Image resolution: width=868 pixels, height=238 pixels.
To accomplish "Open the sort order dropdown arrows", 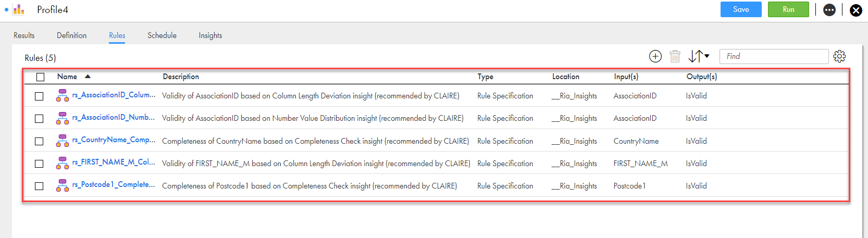I will pyautogui.click(x=699, y=56).
